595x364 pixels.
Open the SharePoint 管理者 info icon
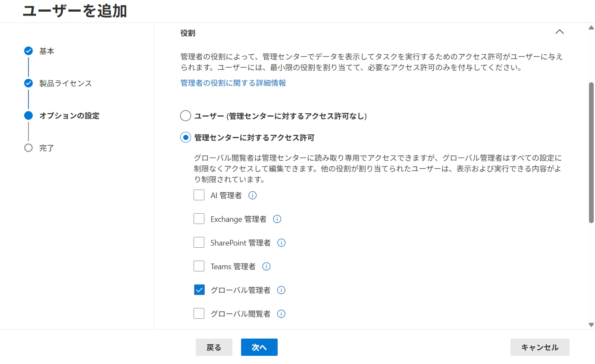click(x=281, y=243)
